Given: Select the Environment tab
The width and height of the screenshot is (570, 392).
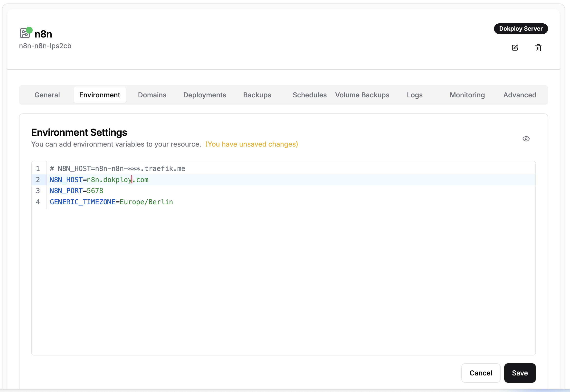Looking at the screenshot, I should coord(99,95).
